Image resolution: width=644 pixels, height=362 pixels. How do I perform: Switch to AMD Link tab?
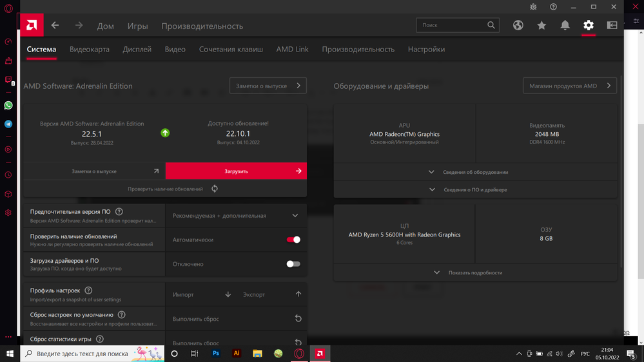tap(293, 49)
